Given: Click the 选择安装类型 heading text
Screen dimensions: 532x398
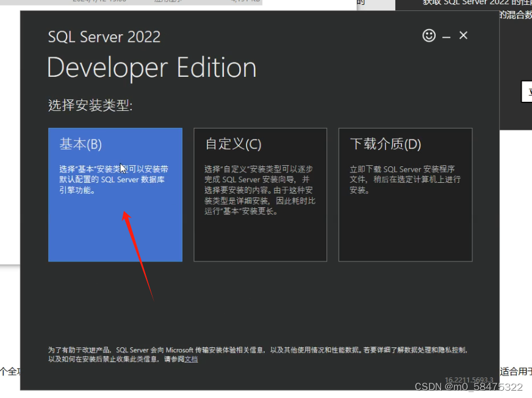Looking at the screenshot, I should tap(90, 105).
